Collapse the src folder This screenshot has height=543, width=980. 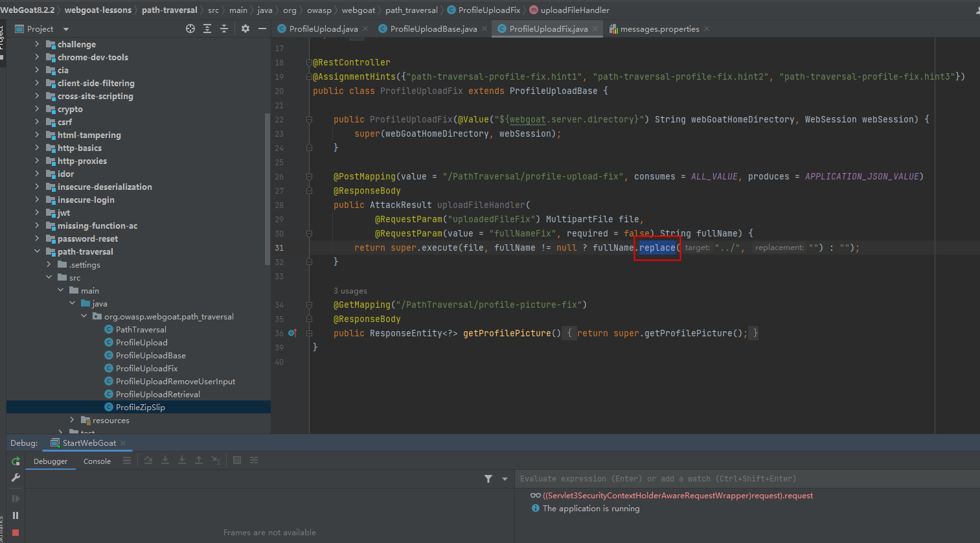coord(49,277)
